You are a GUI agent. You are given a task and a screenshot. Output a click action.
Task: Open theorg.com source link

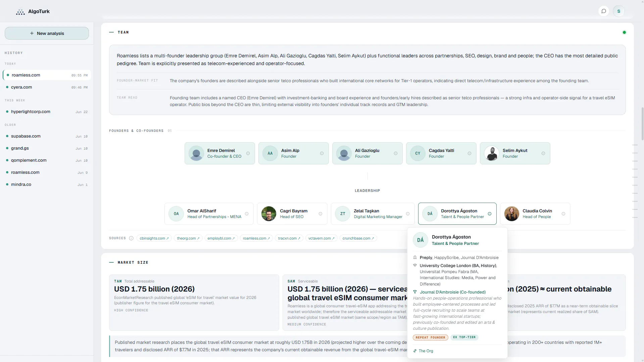(188, 238)
